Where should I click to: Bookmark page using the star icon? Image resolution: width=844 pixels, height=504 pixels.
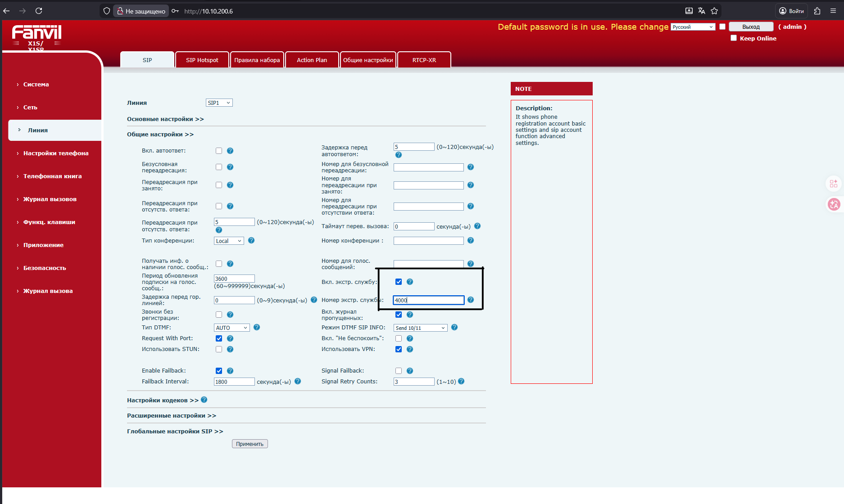(714, 11)
